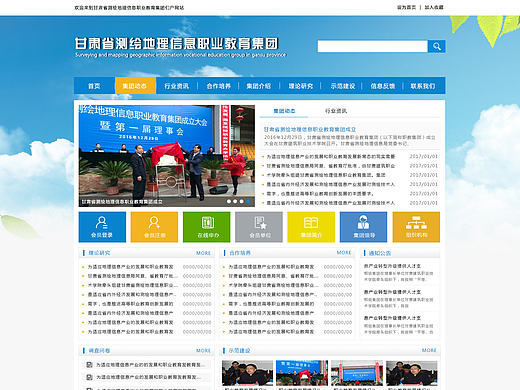Click the main slideshow ceremony photo
The width and height of the screenshot is (520, 390).
(167, 156)
